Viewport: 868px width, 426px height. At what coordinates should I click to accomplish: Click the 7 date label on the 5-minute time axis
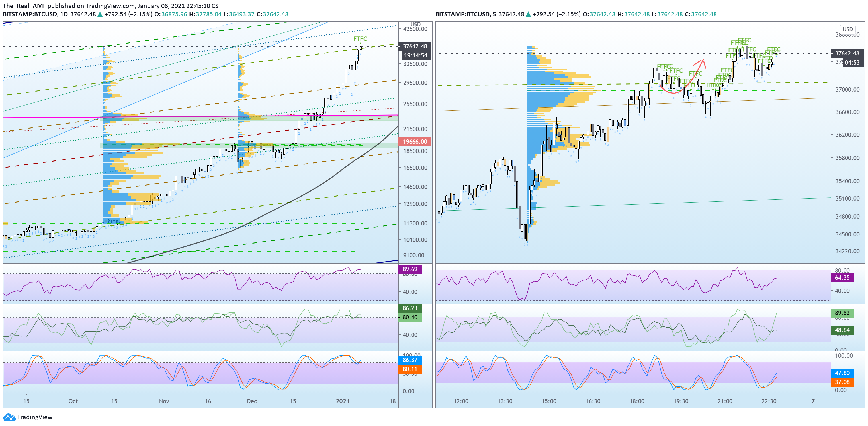click(x=813, y=401)
